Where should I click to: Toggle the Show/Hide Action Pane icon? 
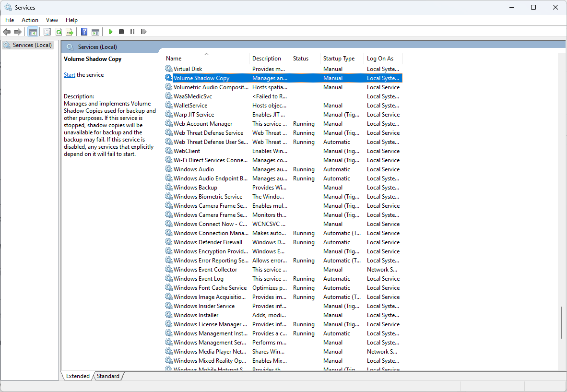(x=95, y=32)
